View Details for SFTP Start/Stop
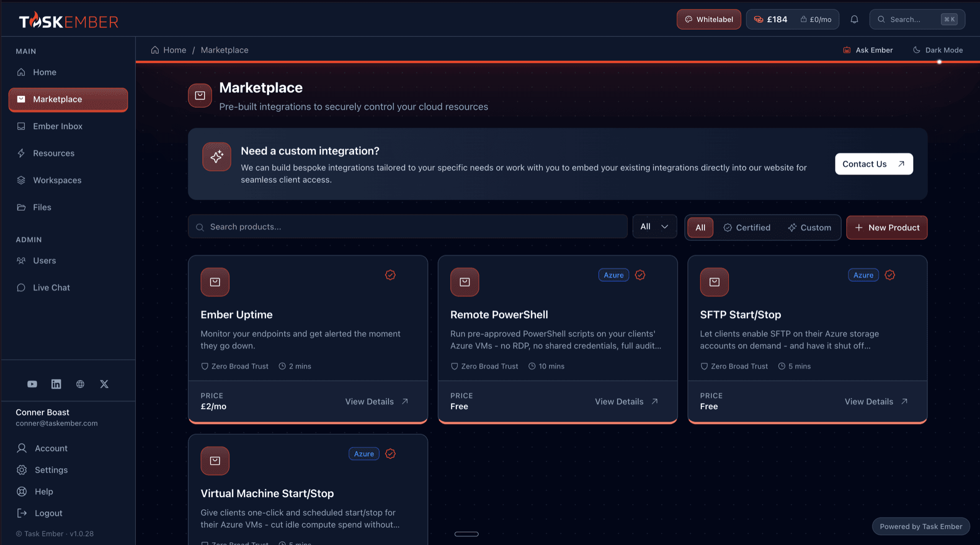The width and height of the screenshot is (980, 545). 876,402
